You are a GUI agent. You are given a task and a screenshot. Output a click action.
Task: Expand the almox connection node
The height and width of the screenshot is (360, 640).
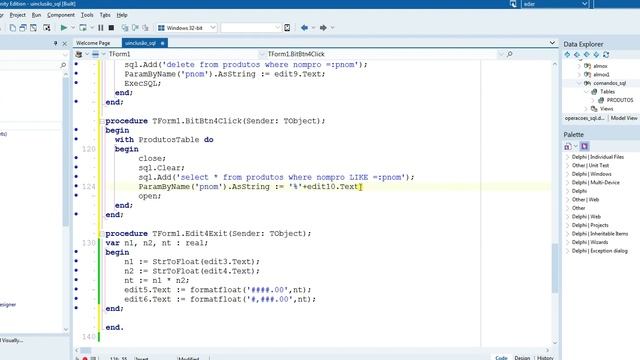pyautogui.click(x=579, y=66)
